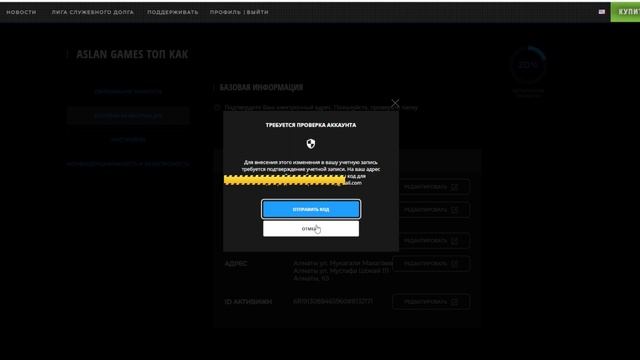This screenshot has height=360, width=640.
Task: Close the account verification dialog with X
Action: coord(395,103)
